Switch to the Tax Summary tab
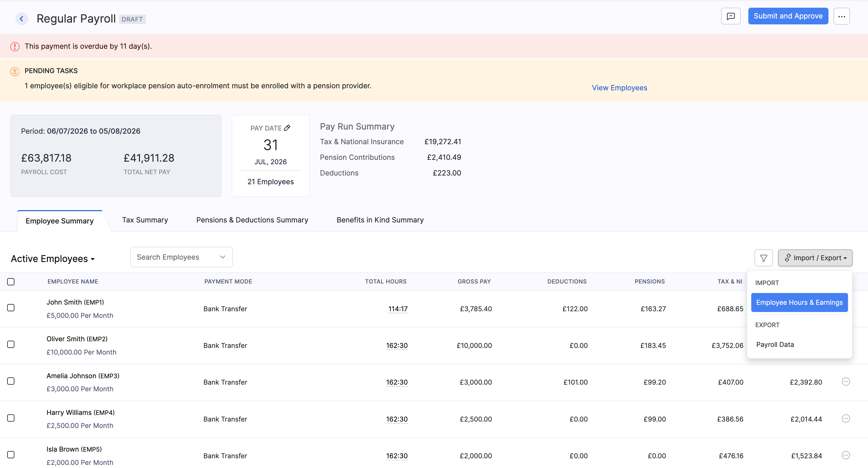868x468 pixels. 145,220
